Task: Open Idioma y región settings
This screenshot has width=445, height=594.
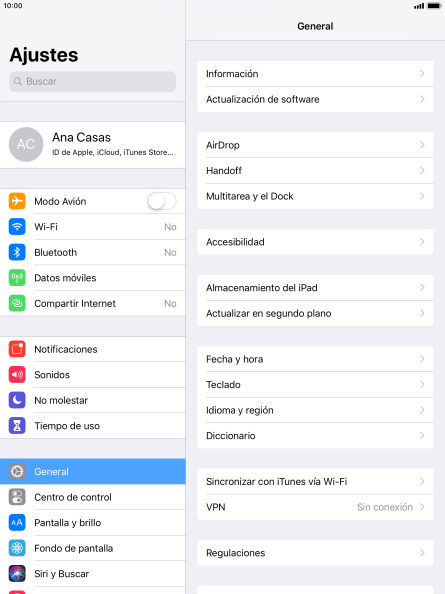Action: coord(315,410)
